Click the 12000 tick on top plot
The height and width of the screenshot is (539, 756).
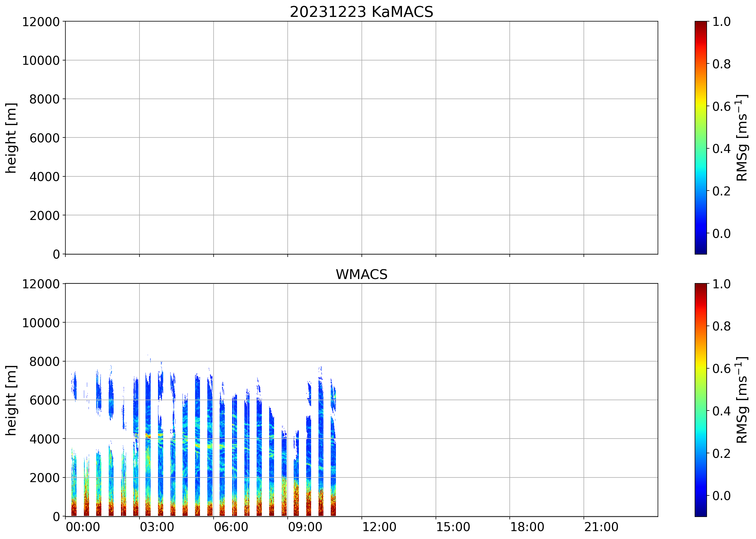pos(41,22)
